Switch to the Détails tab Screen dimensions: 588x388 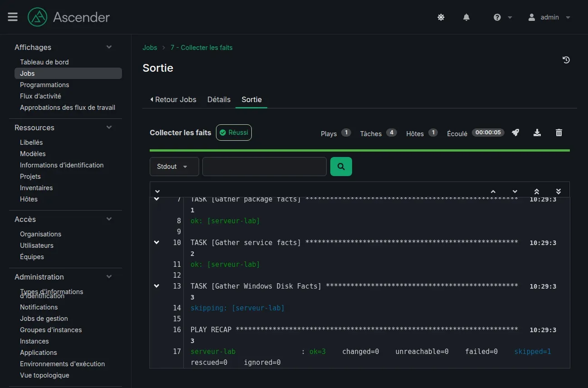[x=219, y=99]
